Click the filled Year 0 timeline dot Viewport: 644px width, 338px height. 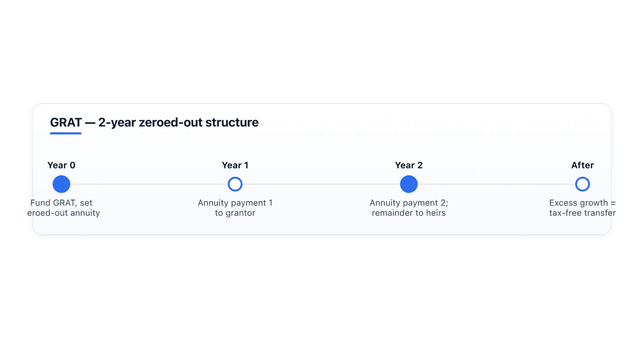[61, 184]
